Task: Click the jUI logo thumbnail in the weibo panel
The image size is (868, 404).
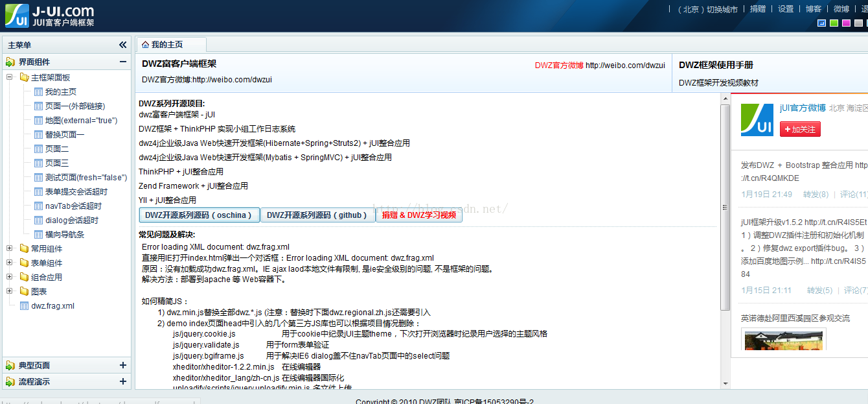Action: [x=757, y=119]
